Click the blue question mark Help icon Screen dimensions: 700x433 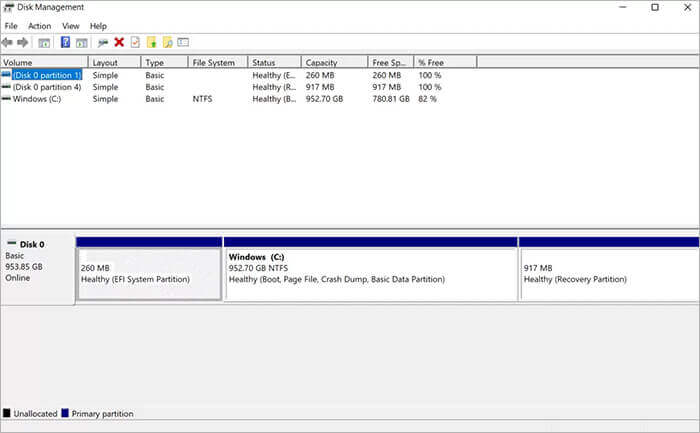click(65, 42)
